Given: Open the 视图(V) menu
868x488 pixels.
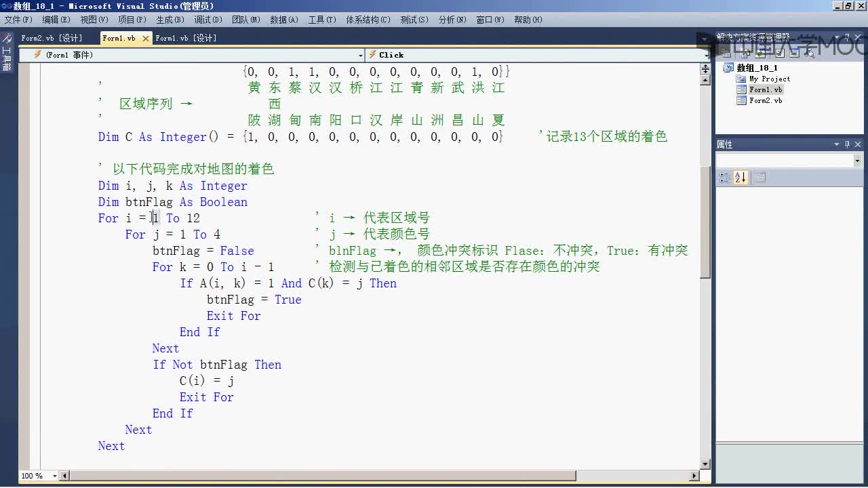Looking at the screenshot, I should point(94,20).
